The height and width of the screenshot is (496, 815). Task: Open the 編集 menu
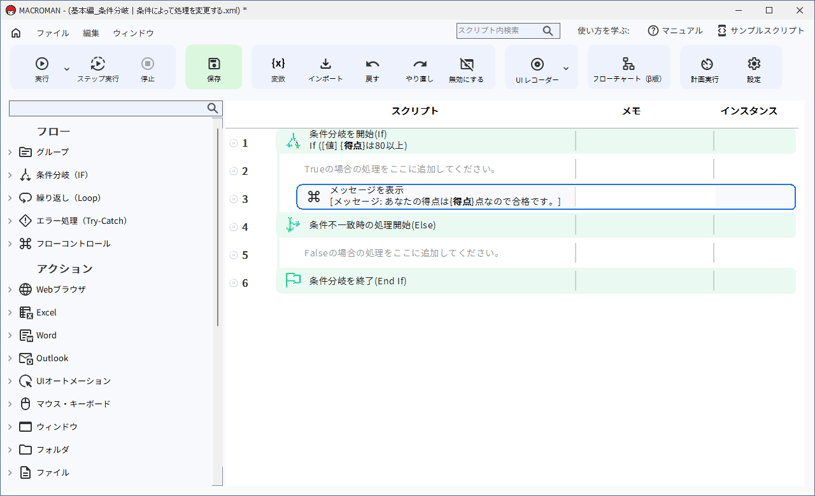(91, 33)
